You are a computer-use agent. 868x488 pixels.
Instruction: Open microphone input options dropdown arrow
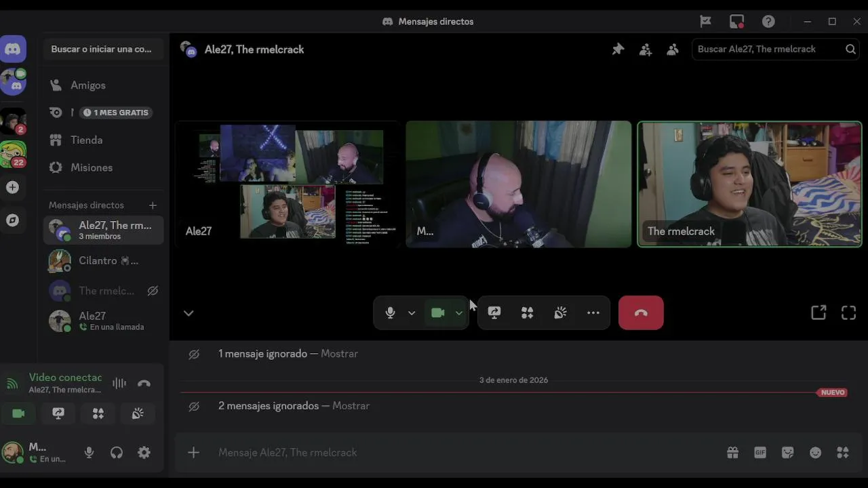[412, 312]
